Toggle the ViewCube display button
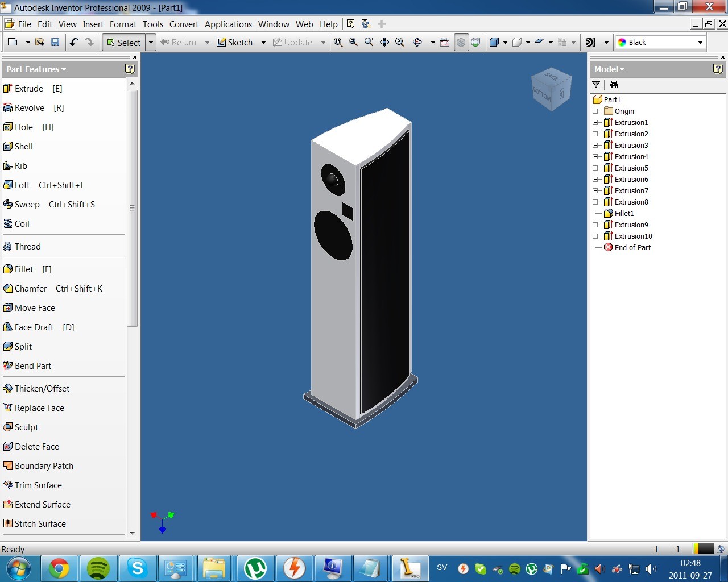This screenshot has height=582, width=728. [461, 42]
